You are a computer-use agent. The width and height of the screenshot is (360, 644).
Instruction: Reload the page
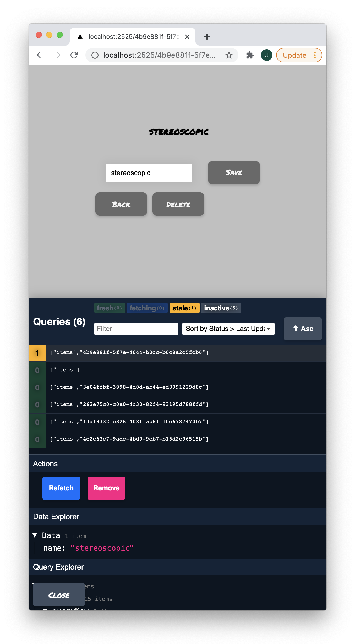[x=74, y=55]
